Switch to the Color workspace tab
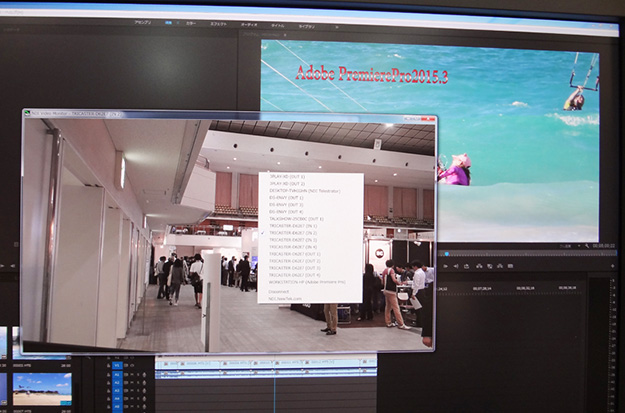 pyautogui.click(x=190, y=21)
